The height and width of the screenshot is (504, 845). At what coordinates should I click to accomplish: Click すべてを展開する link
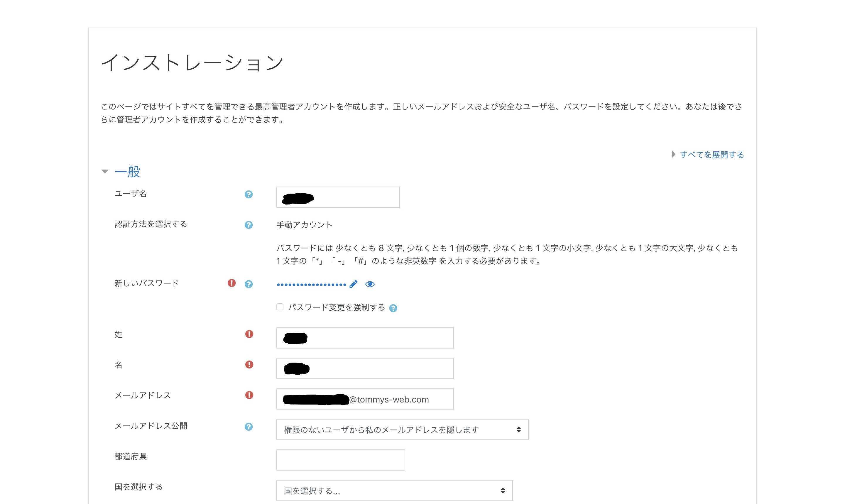pyautogui.click(x=712, y=155)
